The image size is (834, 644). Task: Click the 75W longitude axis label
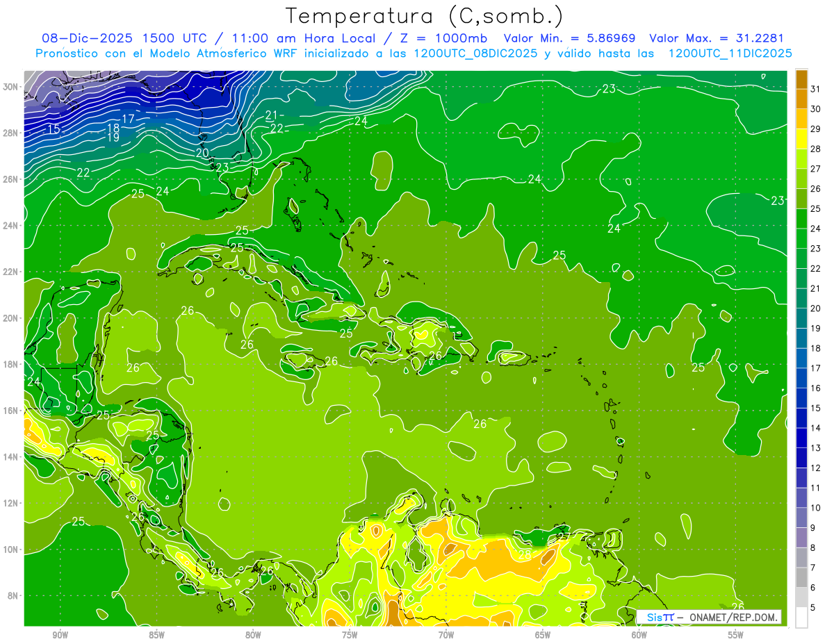(350, 635)
